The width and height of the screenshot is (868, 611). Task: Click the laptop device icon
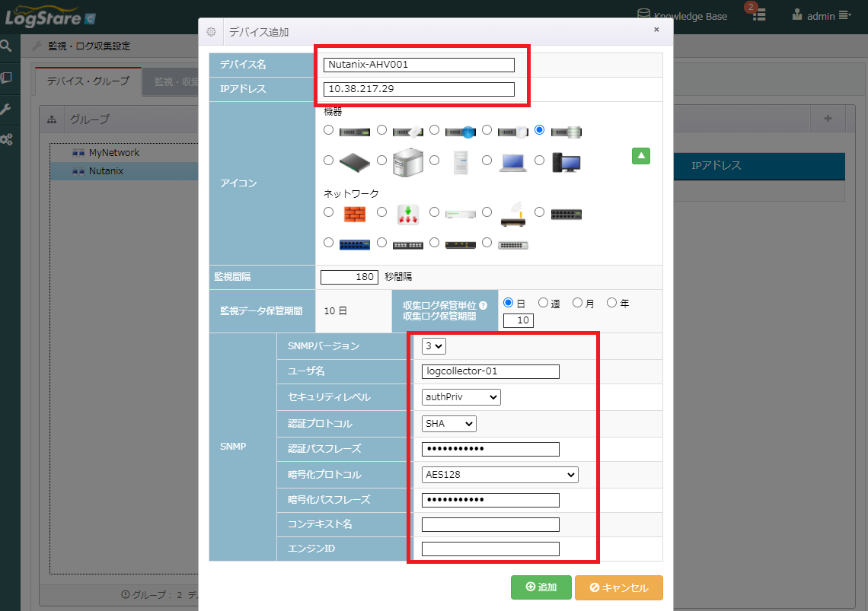pos(513,161)
